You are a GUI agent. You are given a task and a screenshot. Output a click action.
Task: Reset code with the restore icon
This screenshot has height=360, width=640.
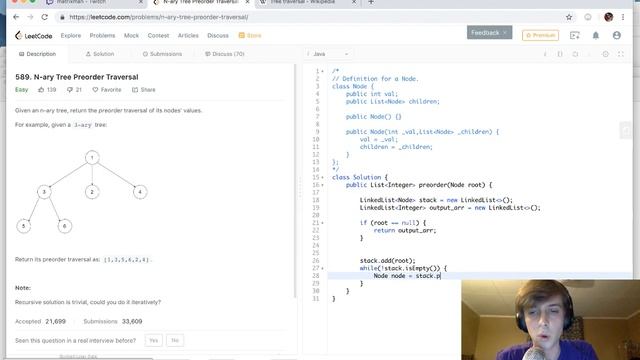click(x=575, y=54)
